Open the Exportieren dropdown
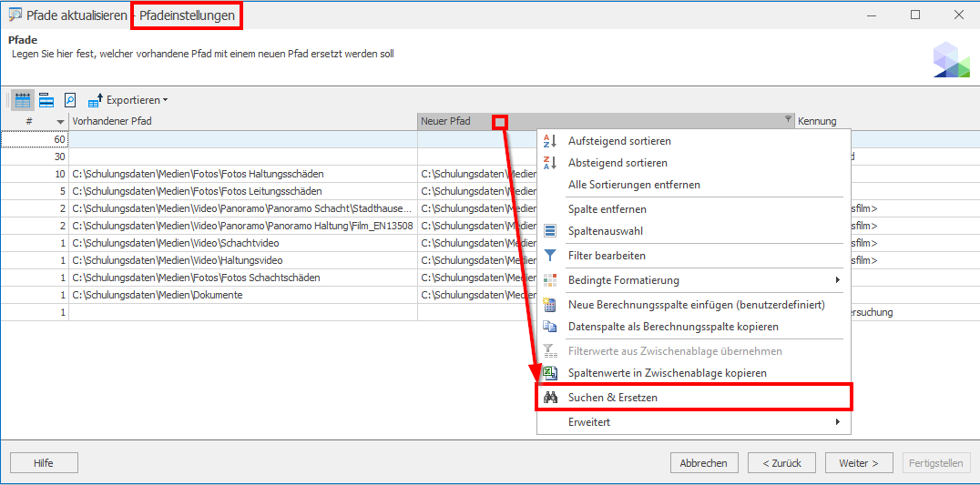980x485 pixels. (x=128, y=100)
